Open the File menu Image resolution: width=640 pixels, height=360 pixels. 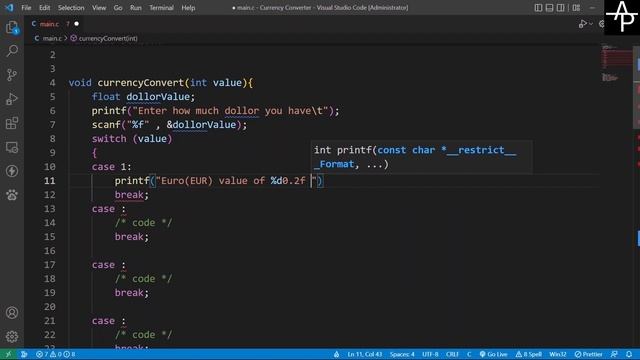26,7
